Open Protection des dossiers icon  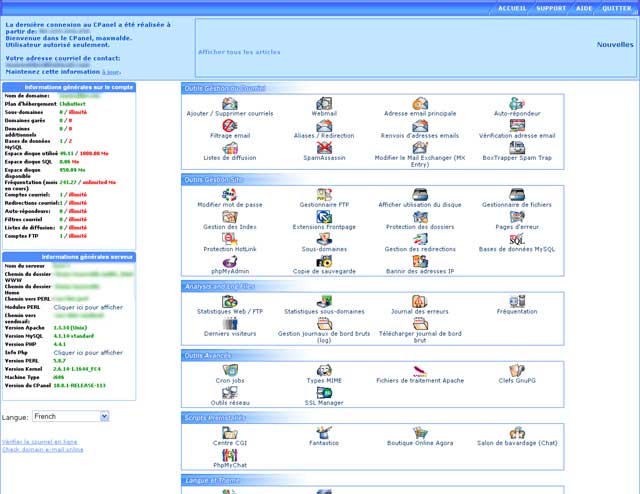[420, 217]
